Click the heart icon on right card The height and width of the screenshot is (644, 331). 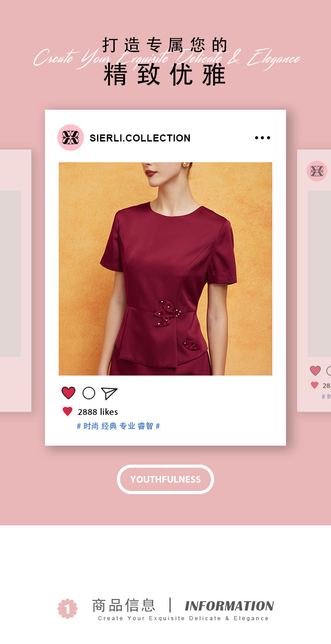315,371
